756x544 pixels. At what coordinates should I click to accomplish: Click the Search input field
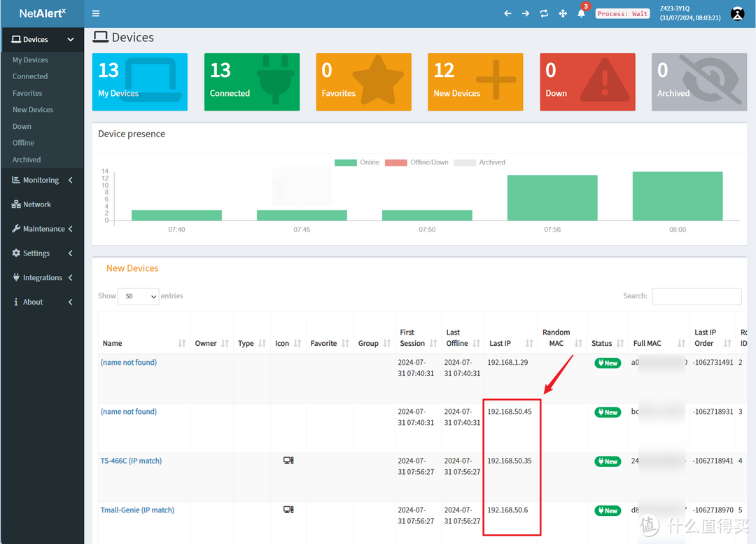coord(696,296)
